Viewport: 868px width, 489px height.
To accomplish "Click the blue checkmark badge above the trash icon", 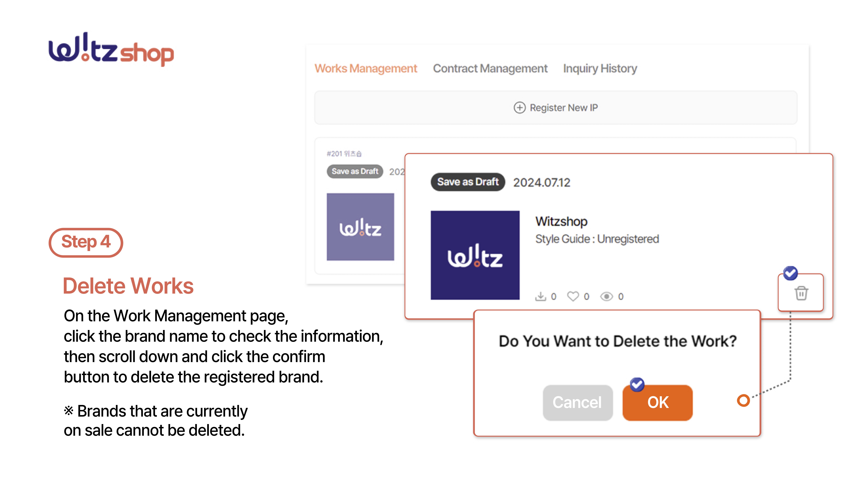I will [x=790, y=273].
